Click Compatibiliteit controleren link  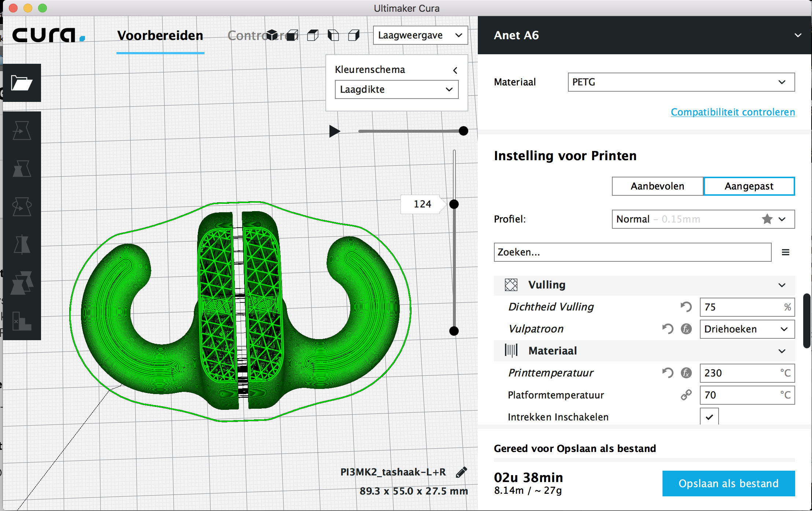[x=733, y=112]
